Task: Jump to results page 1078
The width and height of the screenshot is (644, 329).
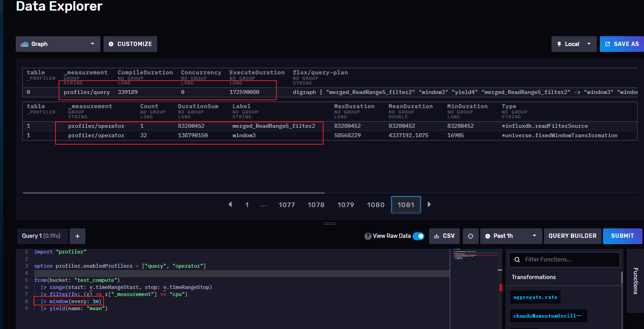Action: click(316, 205)
